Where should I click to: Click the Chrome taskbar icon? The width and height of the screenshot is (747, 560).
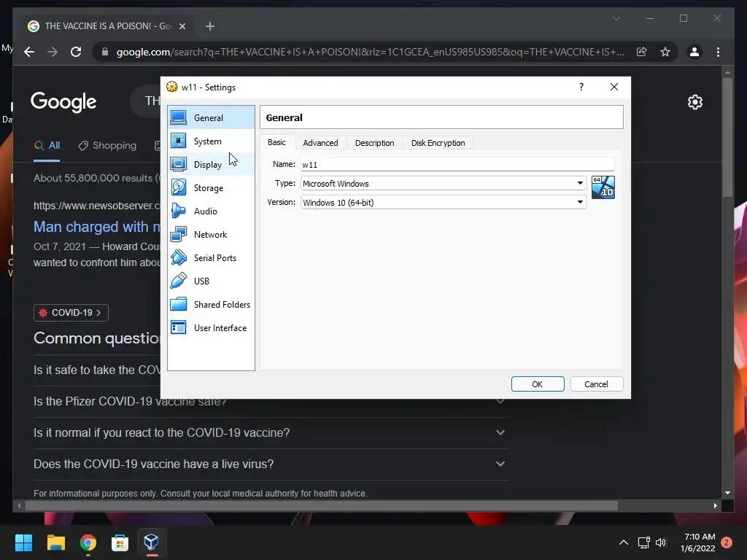tap(88, 542)
